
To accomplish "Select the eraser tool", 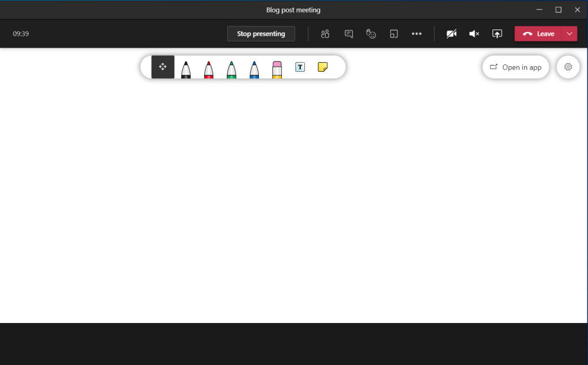I will tap(277, 69).
